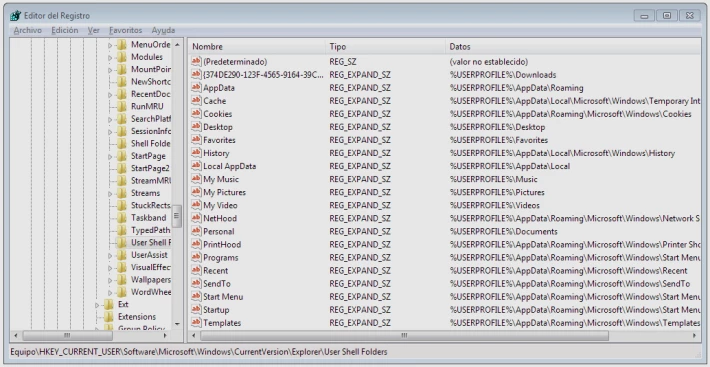The width and height of the screenshot is (710, 367).
Task: Click the RunMRU folder icon
Action: pos(121,106)
